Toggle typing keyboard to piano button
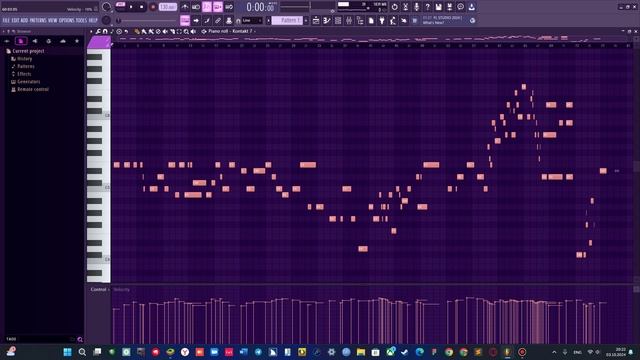The width and height of the screenshot is (640, 360). point(185,20)
